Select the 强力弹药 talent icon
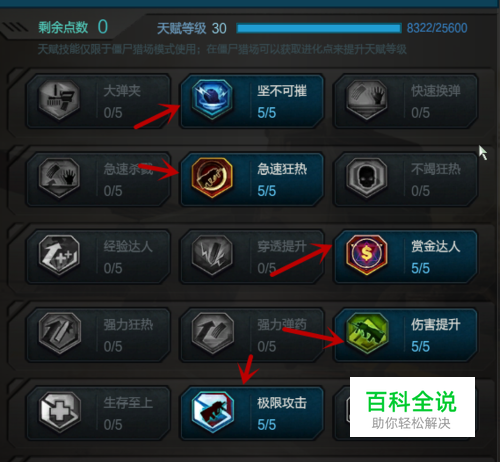 [x=212, y=333]
